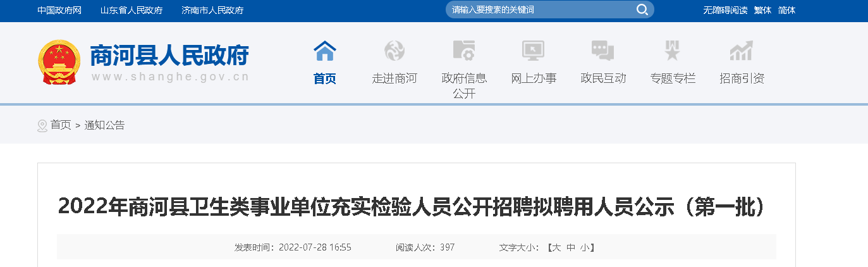Open the 无障碍阅读 accessibility mode
868x267 pixels.
coord(725,10)
